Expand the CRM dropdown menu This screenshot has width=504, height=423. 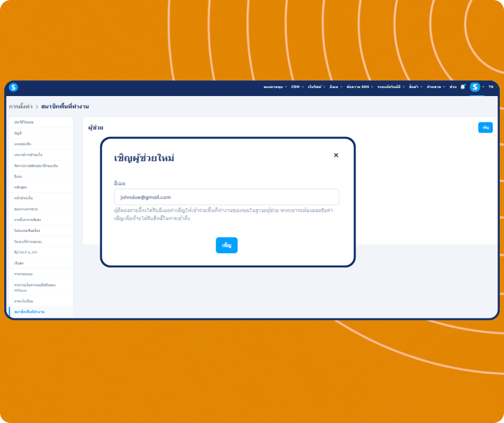(x=298, y=87)
